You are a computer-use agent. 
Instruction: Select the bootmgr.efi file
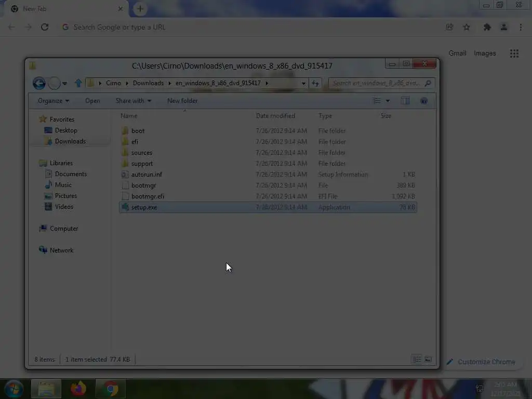pos(268,196)
